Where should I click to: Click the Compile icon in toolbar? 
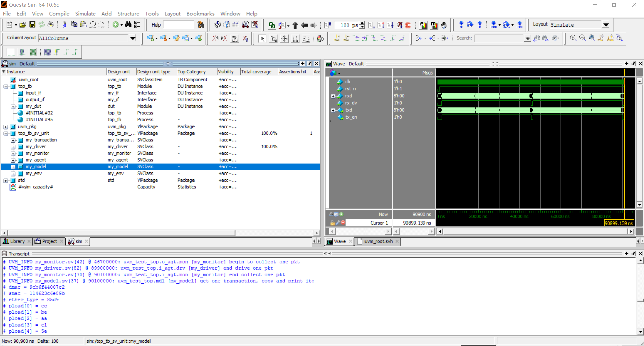tap(217, 24)
